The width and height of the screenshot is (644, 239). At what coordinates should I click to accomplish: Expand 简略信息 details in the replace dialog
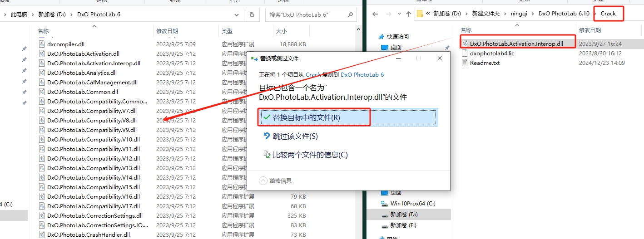[x=263, y=180]
